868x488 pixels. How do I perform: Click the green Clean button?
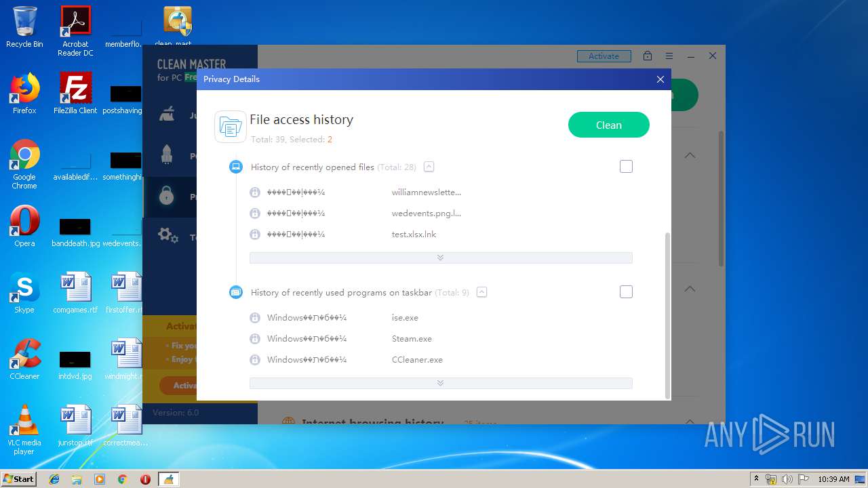click(x=608, y=125)
